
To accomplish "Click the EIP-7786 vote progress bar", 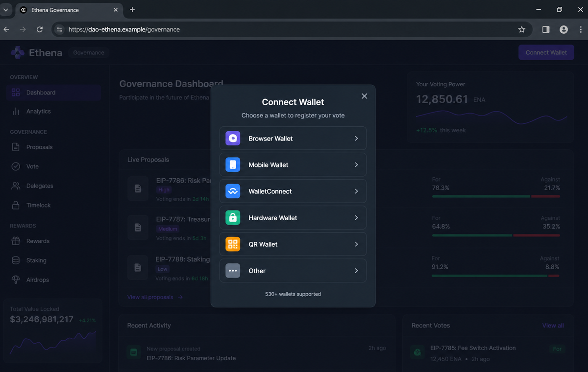I will tap(496, 196).
